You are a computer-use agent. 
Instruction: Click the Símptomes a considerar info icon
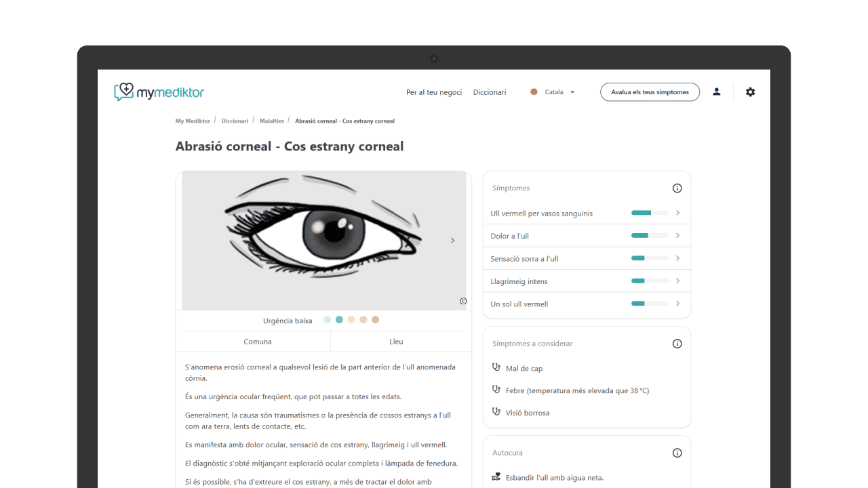pos(677,344)
